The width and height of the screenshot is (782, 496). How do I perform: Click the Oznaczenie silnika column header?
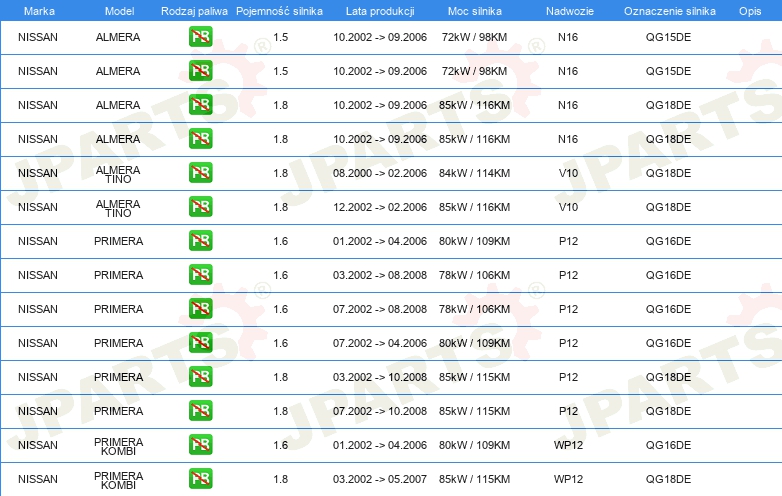pos(669,11)
